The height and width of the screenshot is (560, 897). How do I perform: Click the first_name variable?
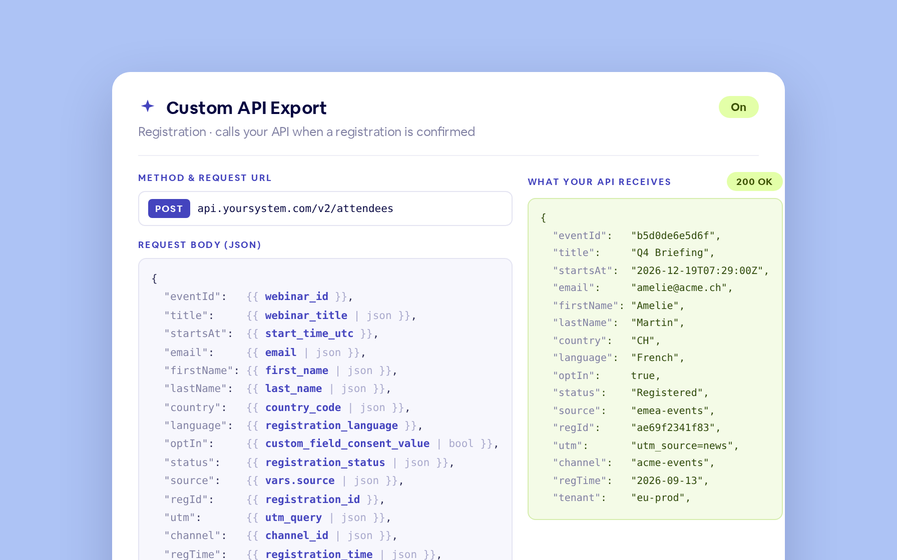click(x=296, y=371)
